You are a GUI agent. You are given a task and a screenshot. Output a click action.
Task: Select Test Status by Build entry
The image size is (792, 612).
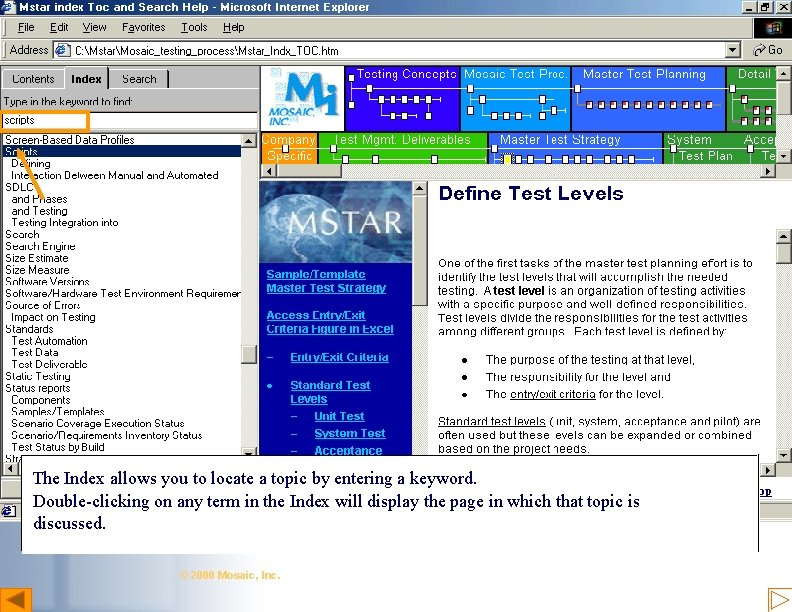[x=58, y=447]
